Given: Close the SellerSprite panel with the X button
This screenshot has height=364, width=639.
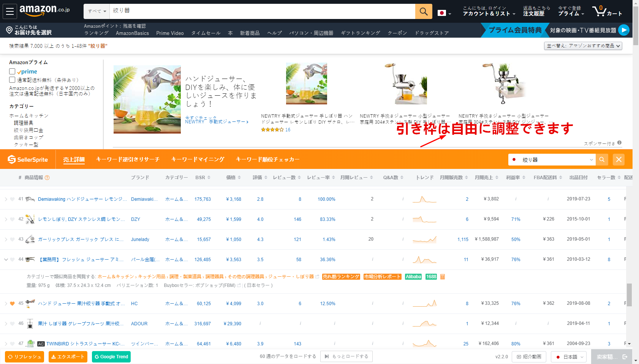Looking at the screenshot, I should pos(618,160).
